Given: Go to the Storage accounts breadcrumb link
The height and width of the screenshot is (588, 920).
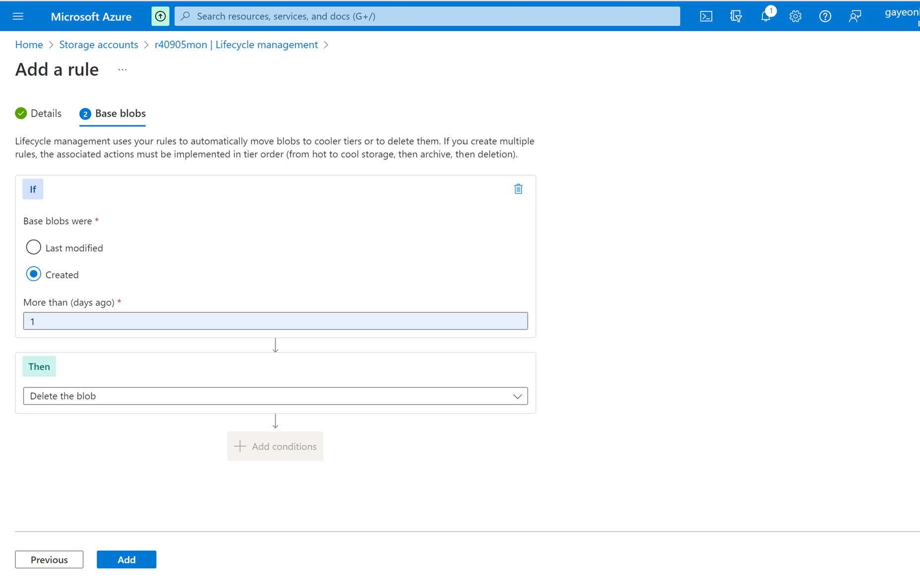Looking at the screenshot, I should [99, 45].
